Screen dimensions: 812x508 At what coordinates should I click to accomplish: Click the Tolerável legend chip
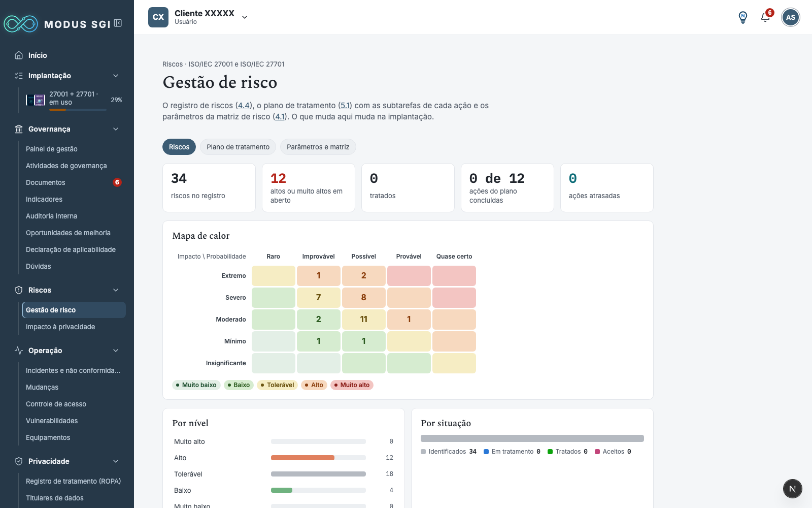click(x=277, y=385)
